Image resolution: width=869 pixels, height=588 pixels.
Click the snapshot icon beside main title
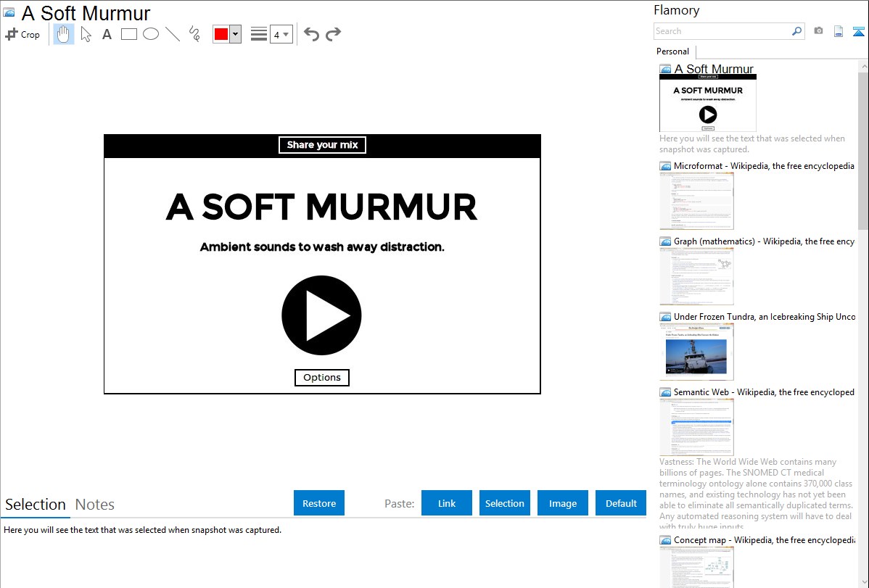click(9, 12)
